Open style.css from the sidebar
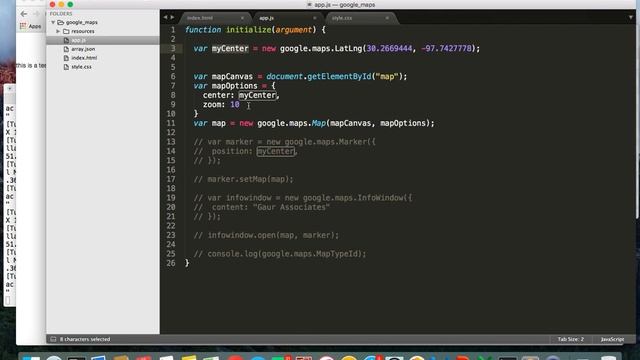 [82, 67]
